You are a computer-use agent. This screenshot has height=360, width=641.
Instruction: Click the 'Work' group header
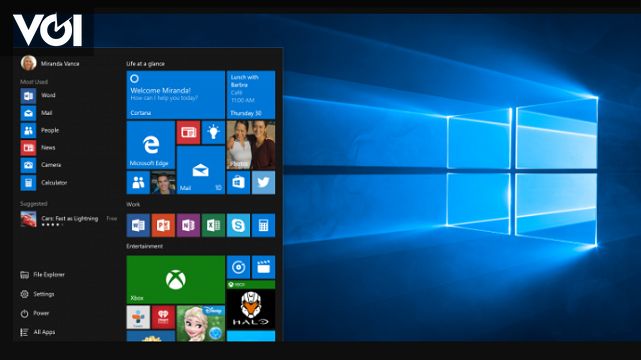[x=133, y=204]
